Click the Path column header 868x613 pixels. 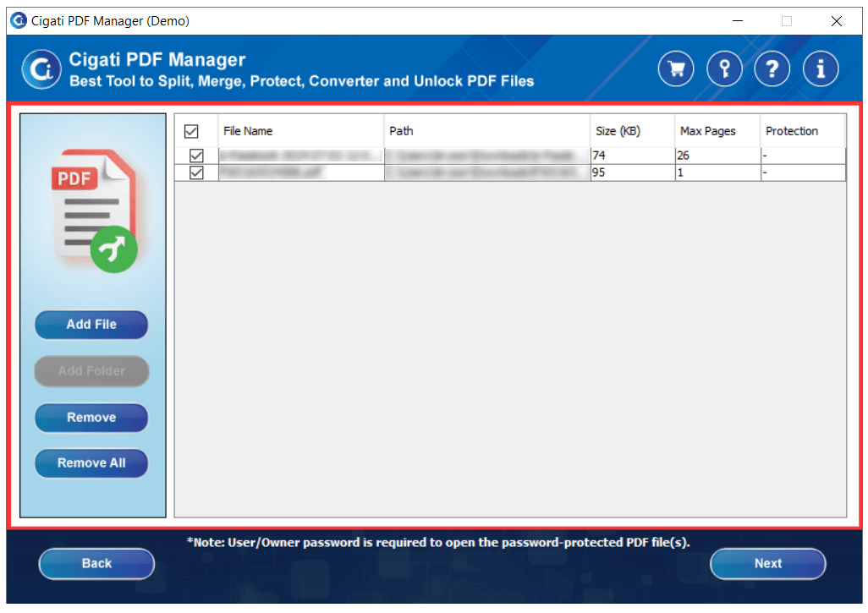point(486,131)
